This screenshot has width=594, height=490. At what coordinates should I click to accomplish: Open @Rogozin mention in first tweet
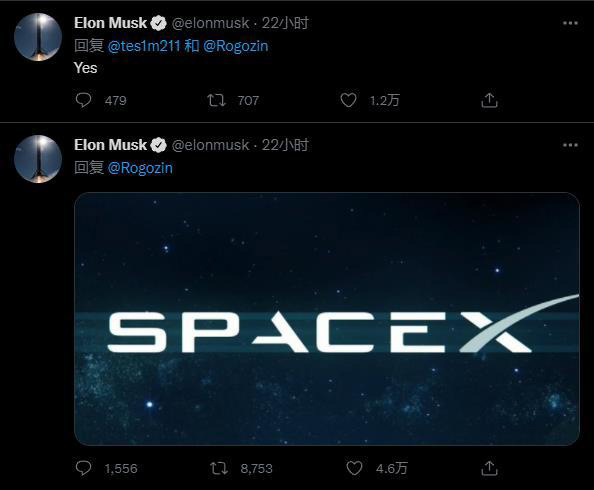(236, 46)
